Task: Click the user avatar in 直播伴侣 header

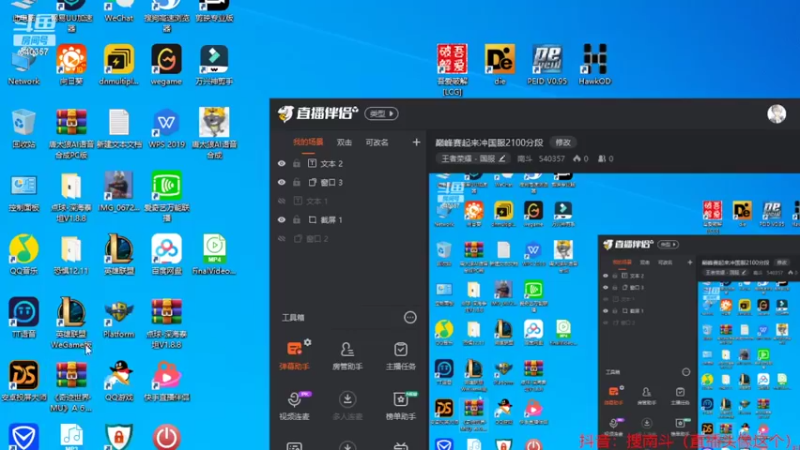Action: point(777,114)
